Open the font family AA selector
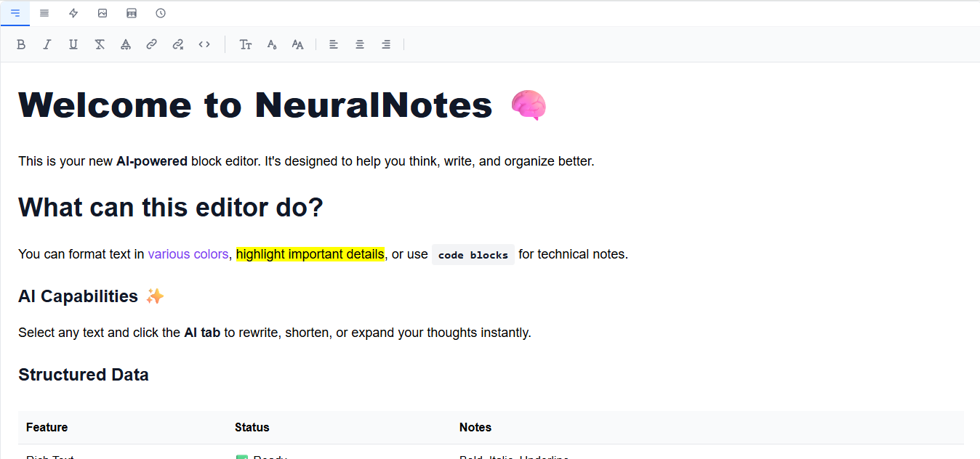The width and height of the screenshot is (980, 459). [297, 44]
